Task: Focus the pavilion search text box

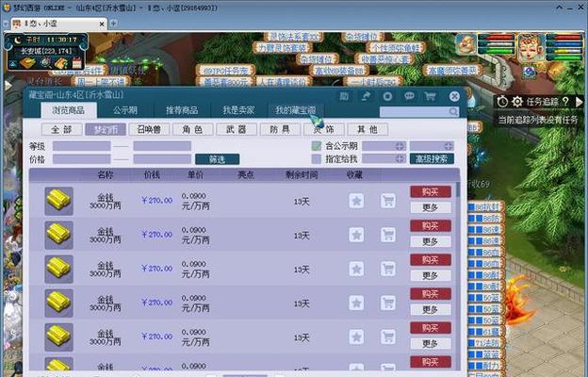Action: coord(415,111)
